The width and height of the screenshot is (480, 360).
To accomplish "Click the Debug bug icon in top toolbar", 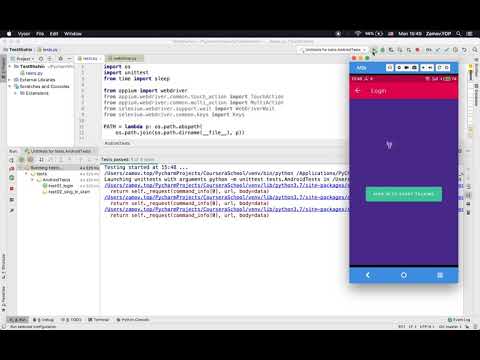I will 383,50.
